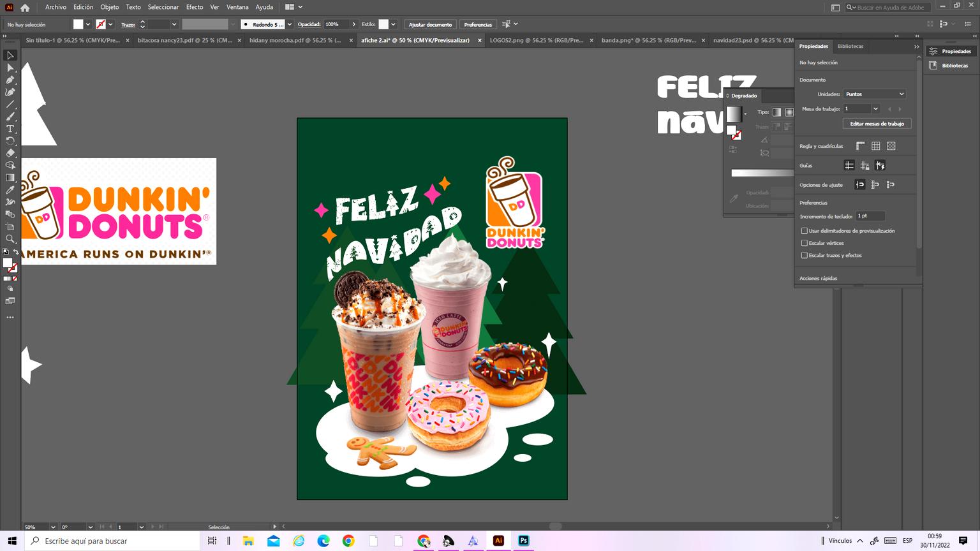Select the Line Segment tool
The image size is (980, 551).
[x=10, y=104]
